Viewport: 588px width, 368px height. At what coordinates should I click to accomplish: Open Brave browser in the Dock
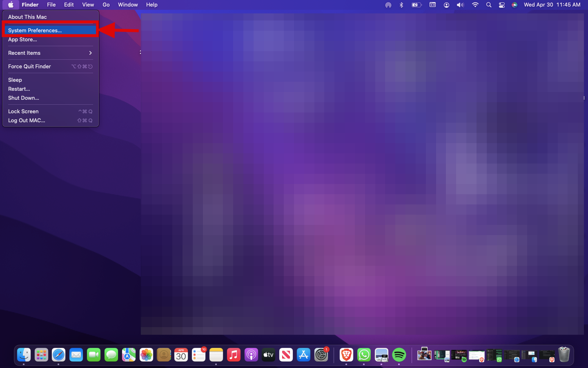pos(346,355)
